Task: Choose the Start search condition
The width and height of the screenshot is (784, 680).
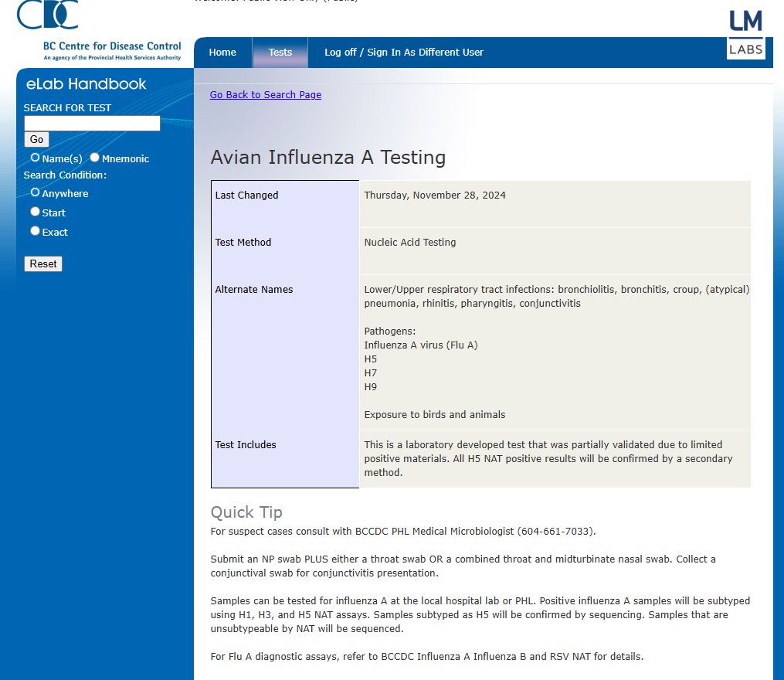Action: click(x=35, y=212)
